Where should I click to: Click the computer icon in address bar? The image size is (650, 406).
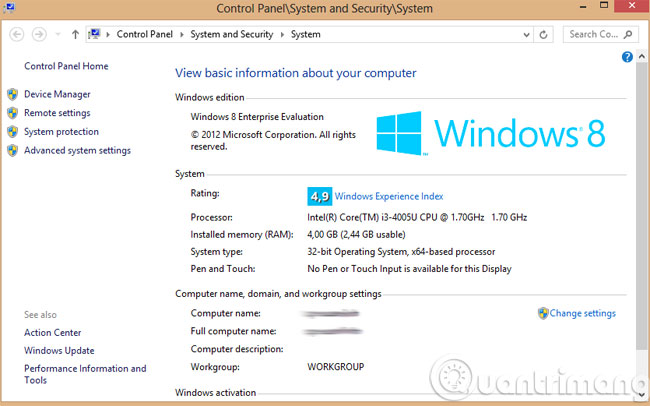(95, 34)
